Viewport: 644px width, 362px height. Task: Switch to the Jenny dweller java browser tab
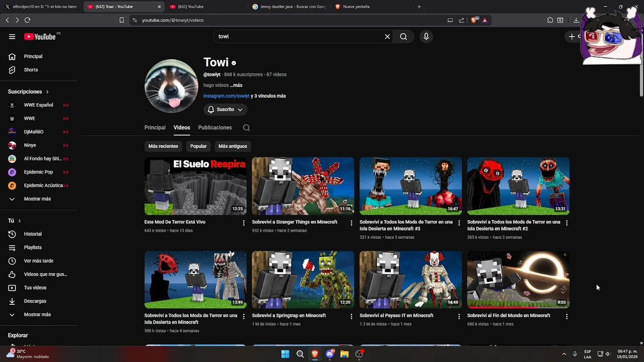tap(289, 7)
